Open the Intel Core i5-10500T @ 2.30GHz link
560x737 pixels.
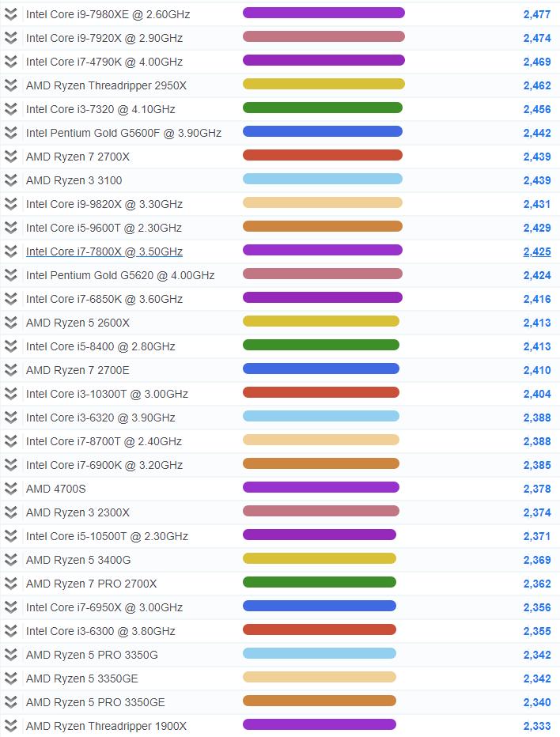108,536
